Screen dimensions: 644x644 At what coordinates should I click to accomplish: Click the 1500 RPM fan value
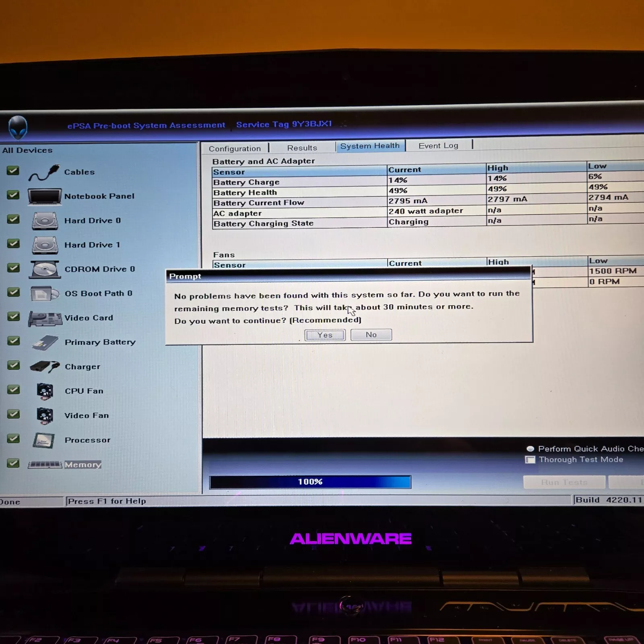click(613, 271)
